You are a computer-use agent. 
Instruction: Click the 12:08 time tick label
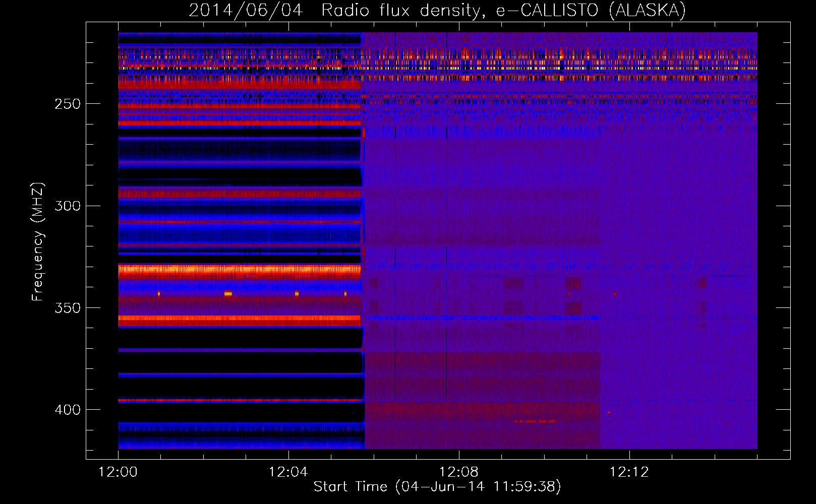458,472
